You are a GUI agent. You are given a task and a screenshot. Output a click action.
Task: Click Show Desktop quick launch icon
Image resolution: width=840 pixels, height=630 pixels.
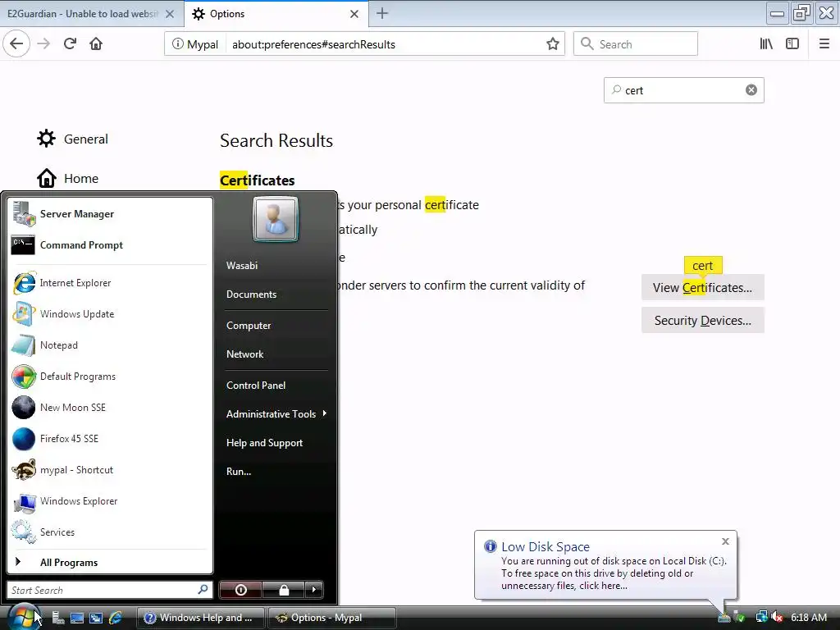[x=76, y=618]
